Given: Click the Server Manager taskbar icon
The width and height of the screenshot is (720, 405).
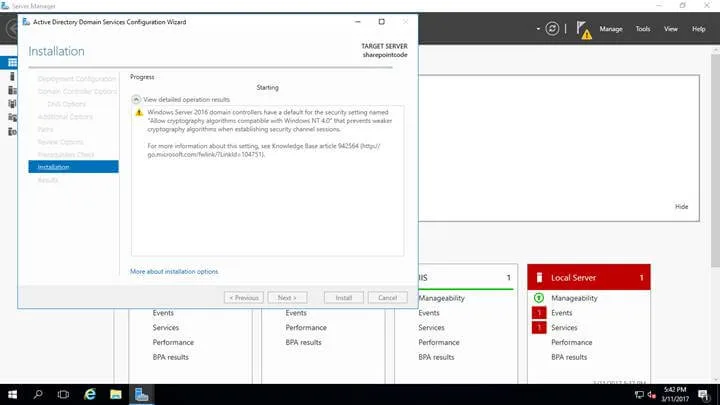Looking at the screenshot, I should pos(141,394).
